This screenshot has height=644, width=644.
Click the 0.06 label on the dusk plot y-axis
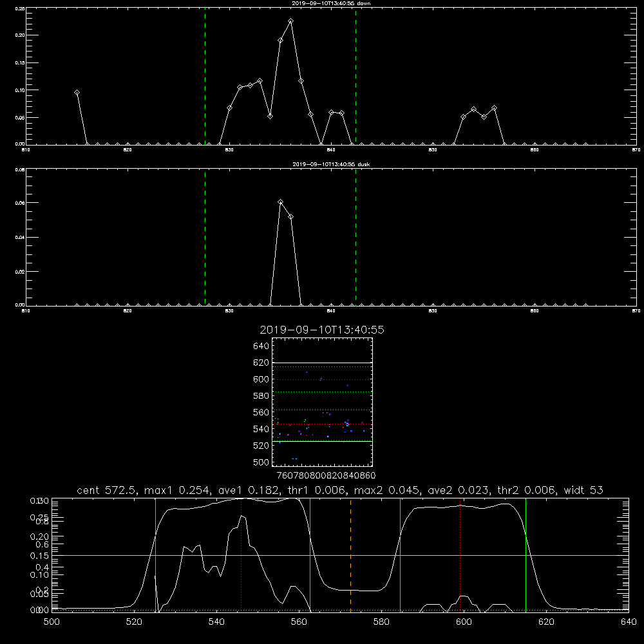(20, 203)
